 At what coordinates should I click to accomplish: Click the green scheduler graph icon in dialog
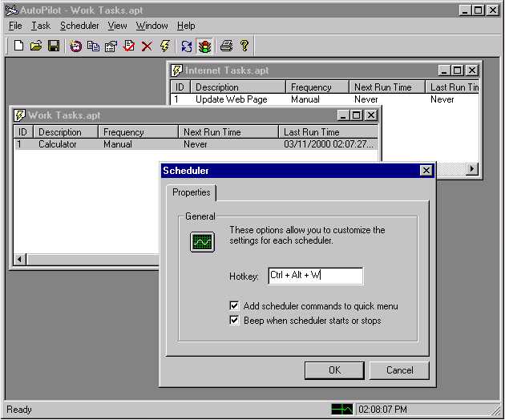(202, 242)
